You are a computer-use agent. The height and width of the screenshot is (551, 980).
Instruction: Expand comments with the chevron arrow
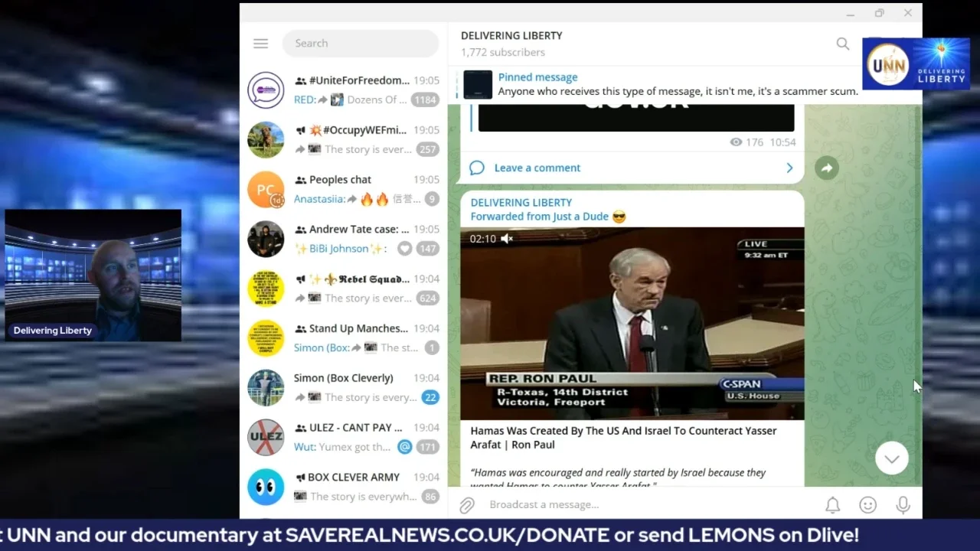tap(789, 168)
